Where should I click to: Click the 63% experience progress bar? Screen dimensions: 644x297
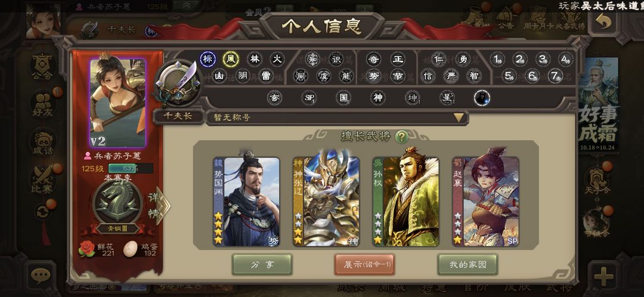pyautogui.click(x=131, y=168)
